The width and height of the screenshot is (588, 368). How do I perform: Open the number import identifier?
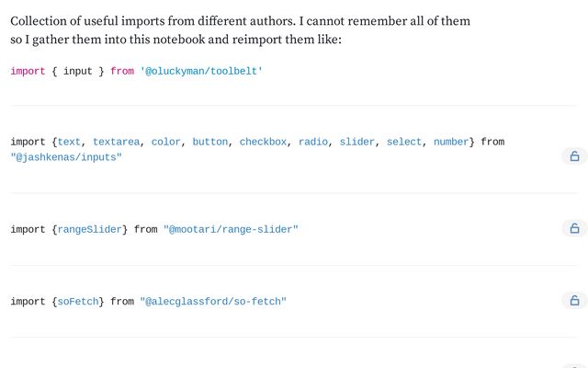451,142
